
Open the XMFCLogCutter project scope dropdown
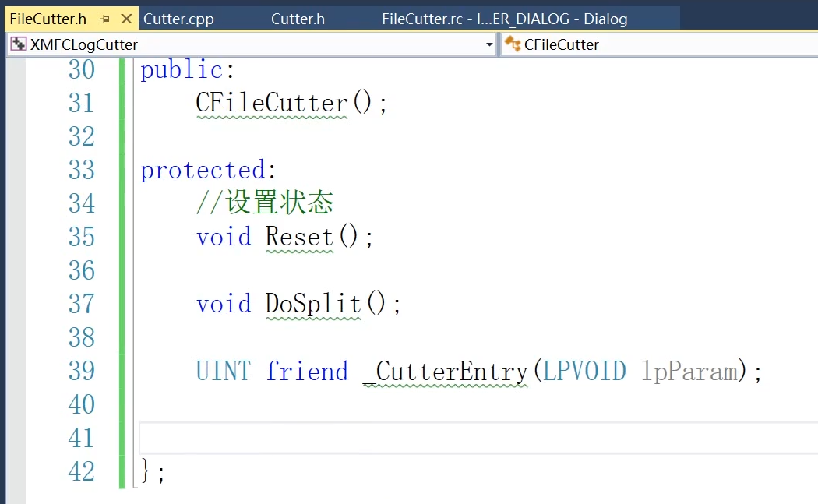(x=252, y=45)
